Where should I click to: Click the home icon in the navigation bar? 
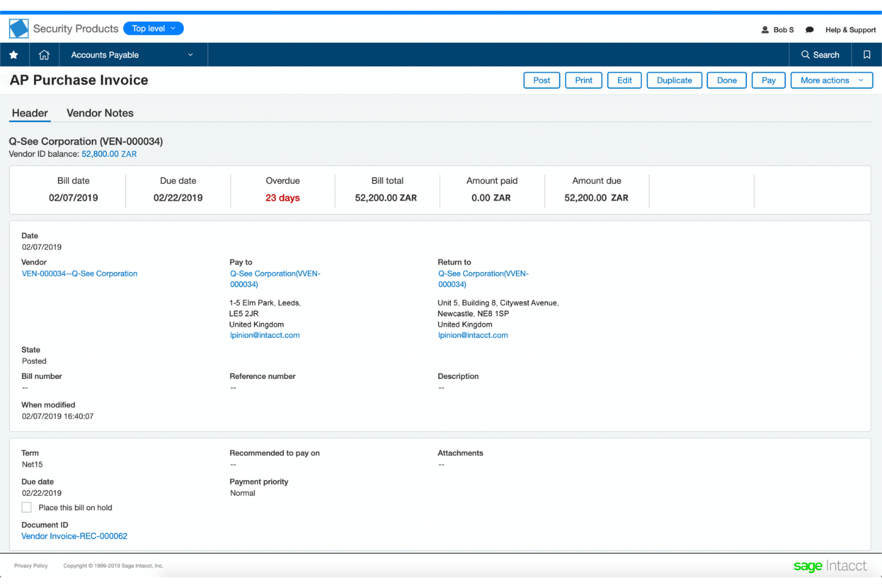click(44, 54)
